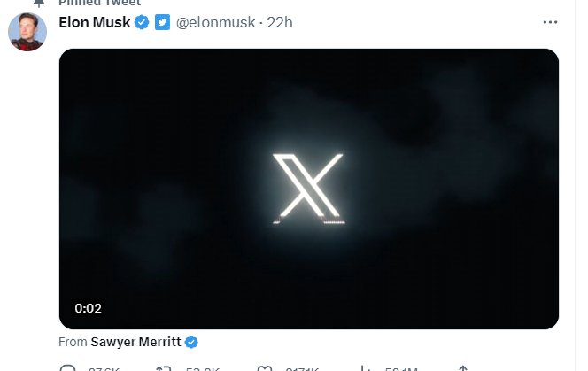Viewport: 588px width, 371px height.
Task: Click the verified badge next to Sawyer Merritt
Action: coord(190,342)
